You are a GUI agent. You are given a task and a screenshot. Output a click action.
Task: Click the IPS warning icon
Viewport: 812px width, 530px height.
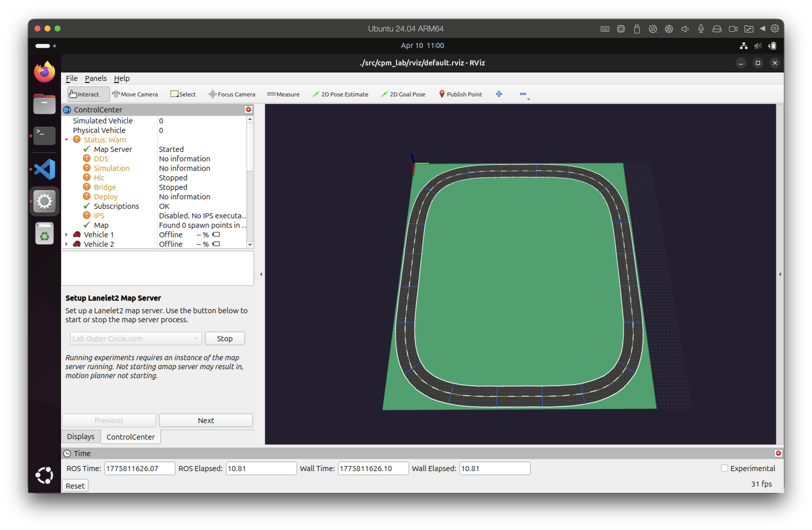coord(87,215)
